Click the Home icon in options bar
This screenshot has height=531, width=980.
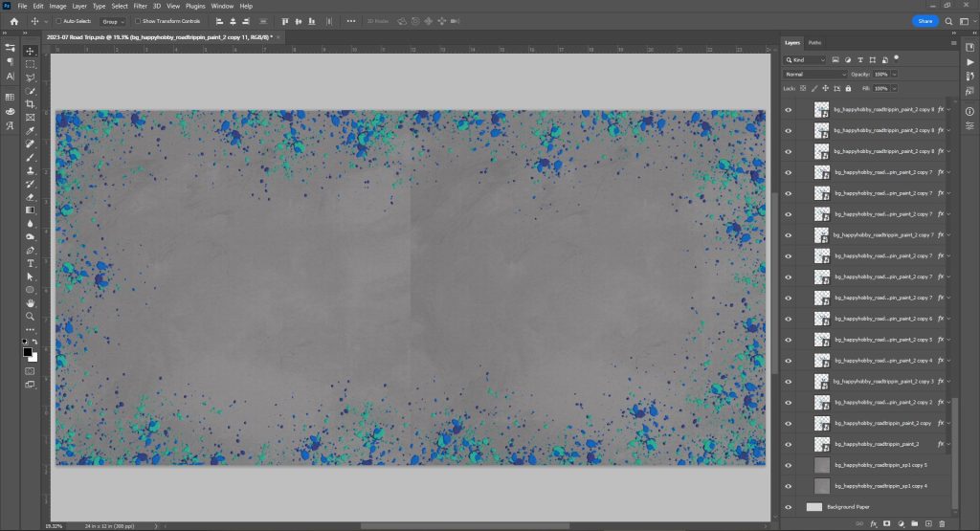[13, 21]
